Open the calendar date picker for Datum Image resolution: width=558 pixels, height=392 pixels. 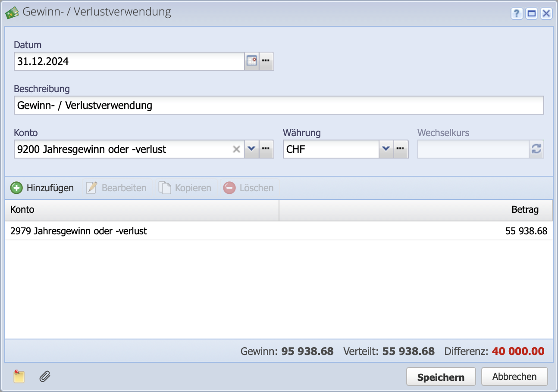[252, 61]
